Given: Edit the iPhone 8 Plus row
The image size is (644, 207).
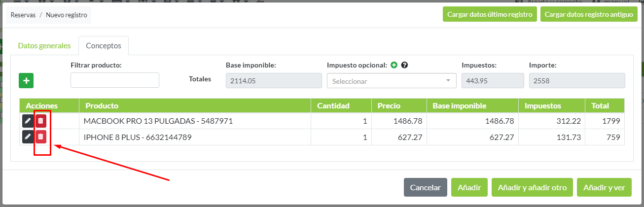Looking at the screenshot, I should [x=28, y=137].
